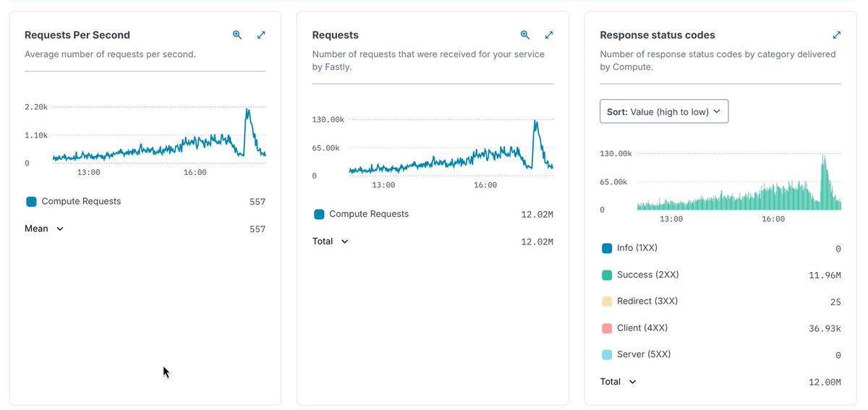Click the Client (4XX) color swatch
Screen dimensions: 868x410
tap(607, 328)
